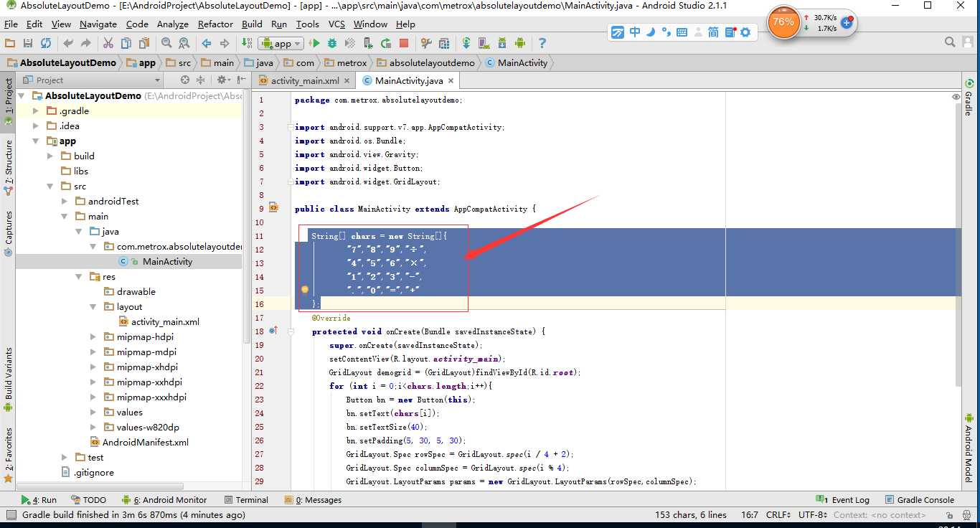Screen dimensions: 980x528
Task: Click the Save All toolbar icon
Action: click(28, 44)
